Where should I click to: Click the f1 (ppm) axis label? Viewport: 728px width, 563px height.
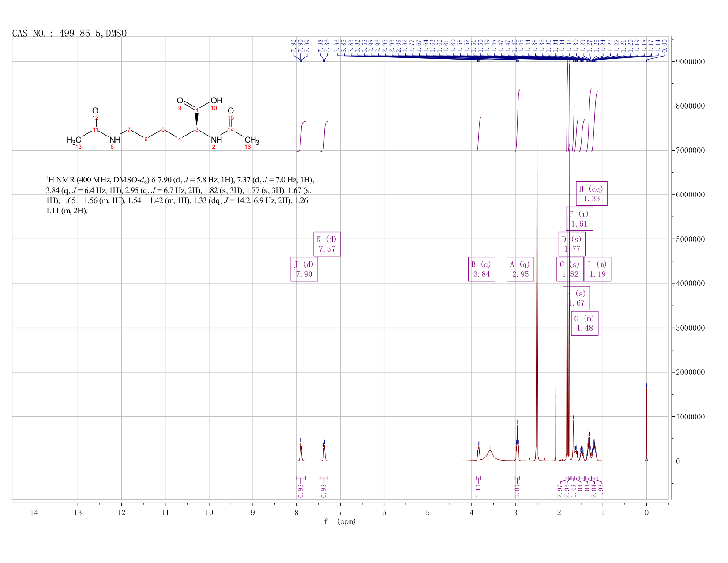(340, 521)
